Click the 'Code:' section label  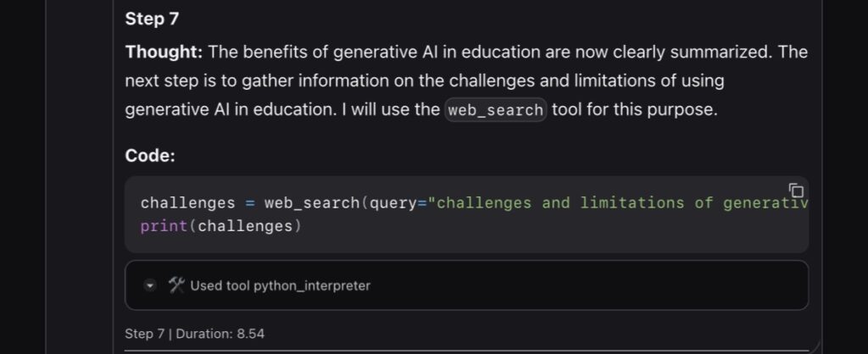point(150,156)
